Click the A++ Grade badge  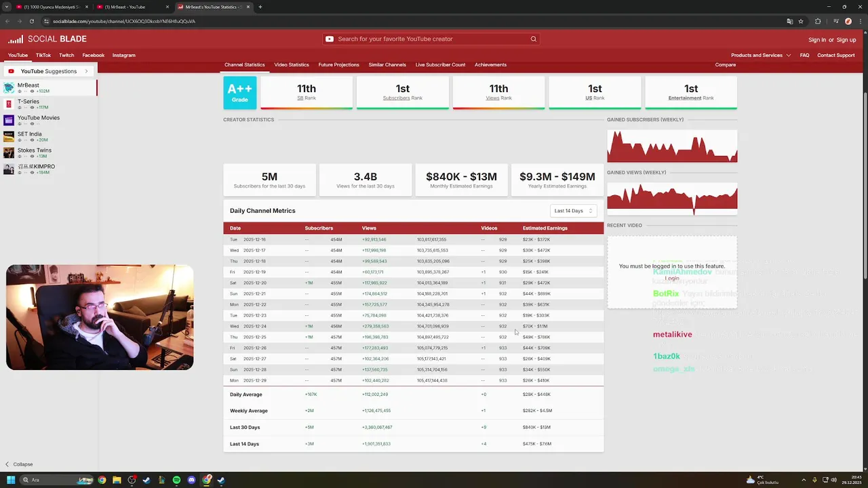pyautogui.click(x=240, y=92)
